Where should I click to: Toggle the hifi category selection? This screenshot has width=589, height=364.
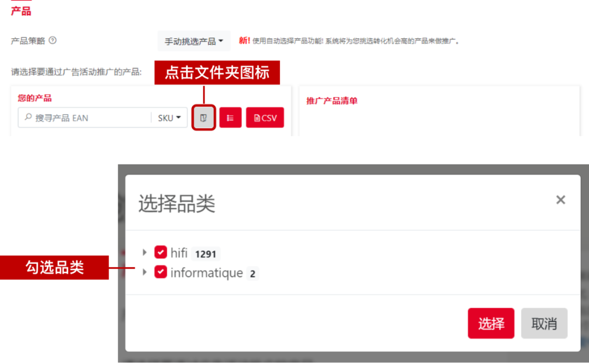161,252
